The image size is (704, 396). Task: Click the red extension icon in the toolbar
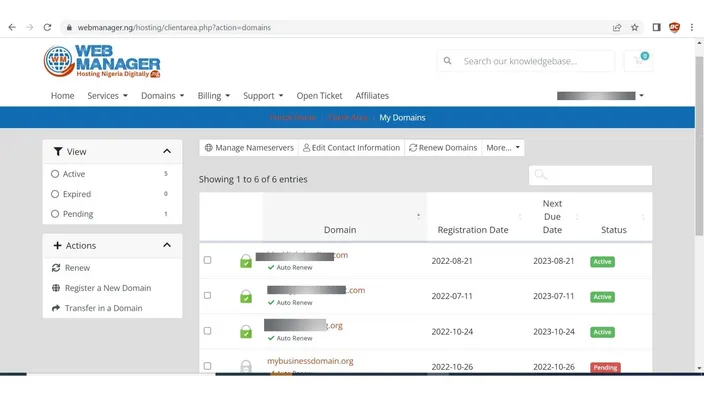click(x=674, y=27)
